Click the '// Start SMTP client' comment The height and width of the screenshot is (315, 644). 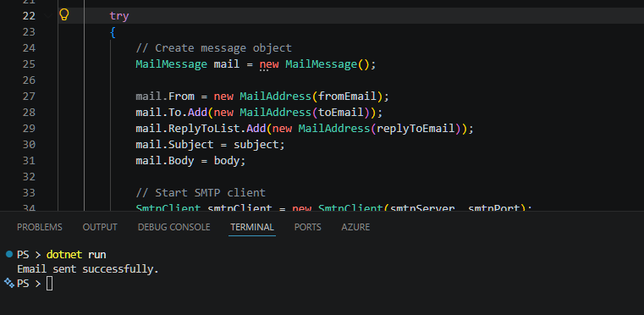pos(201,193)
